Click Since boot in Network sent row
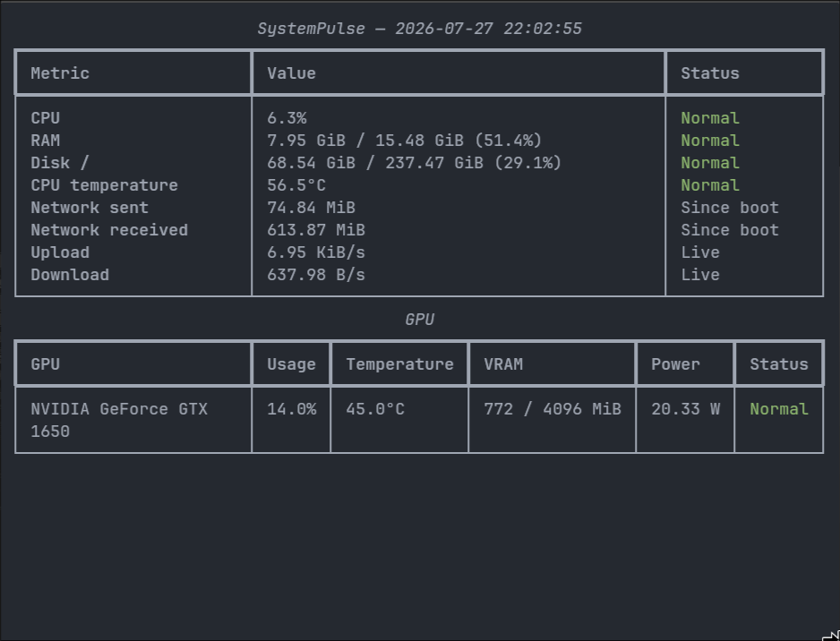 point(730,208)
